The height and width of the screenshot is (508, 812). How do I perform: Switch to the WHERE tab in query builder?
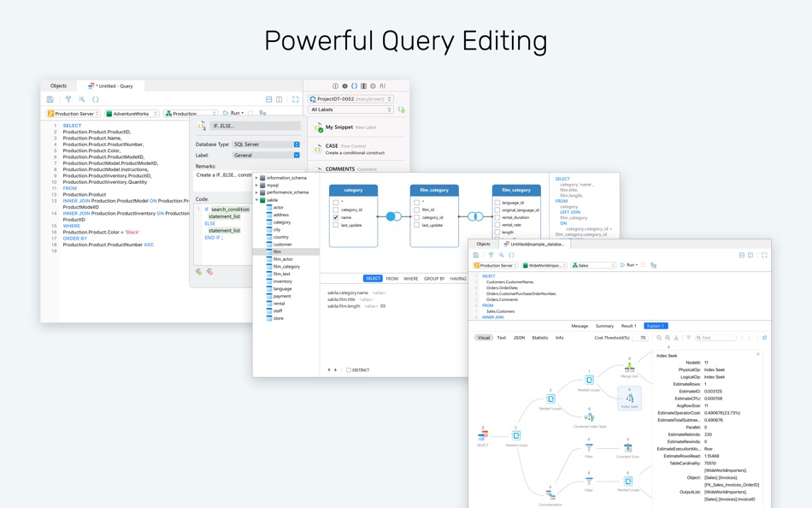[410, 278]
